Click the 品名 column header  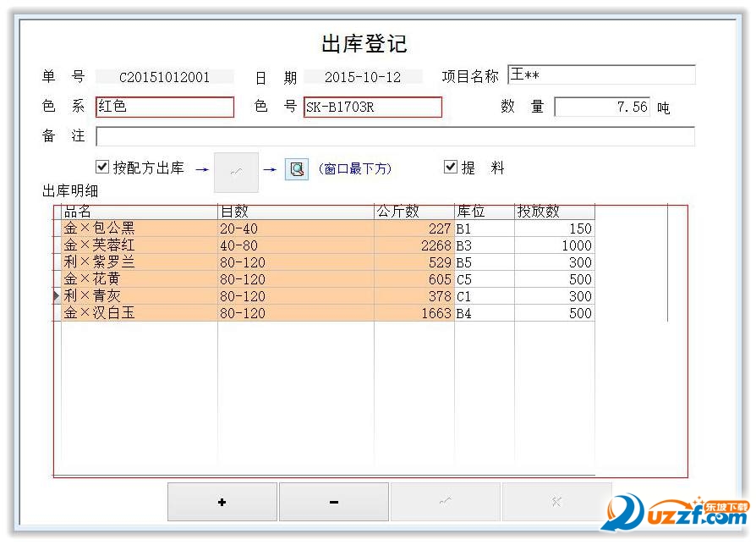140,212
